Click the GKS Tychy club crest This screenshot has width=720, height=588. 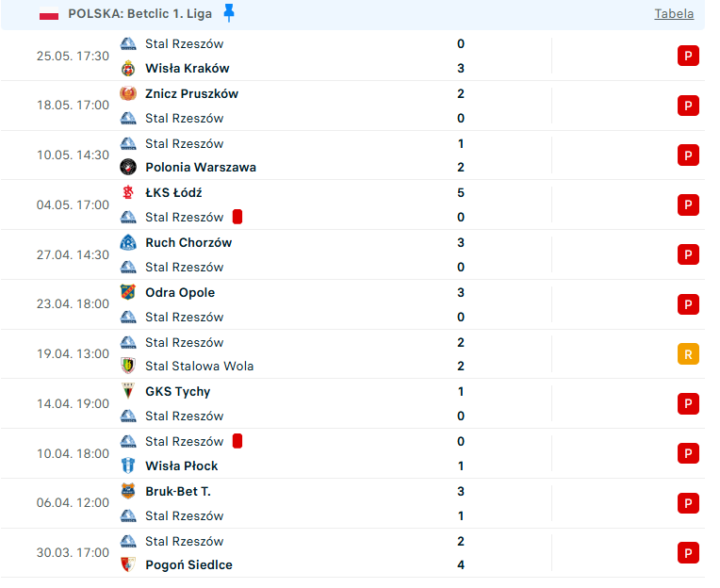[128, 391]
